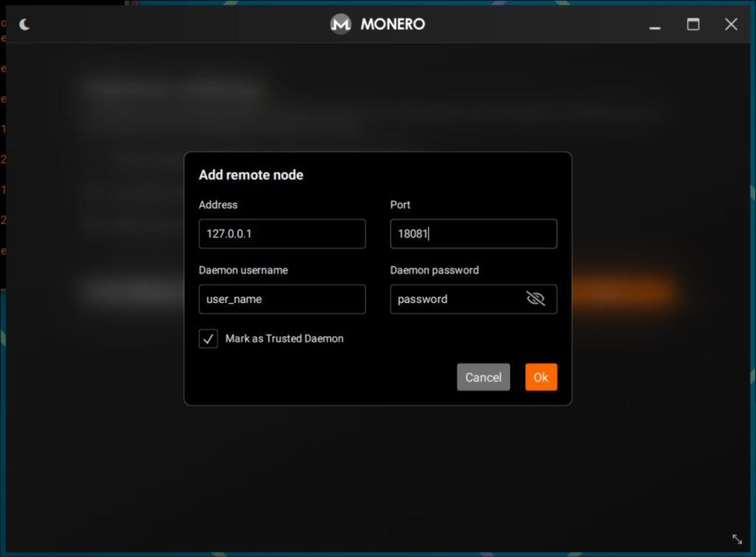The height and width of the screenshot is (557, 756).
Task: Click the Monero logo in the title bar
Action: 340,24
